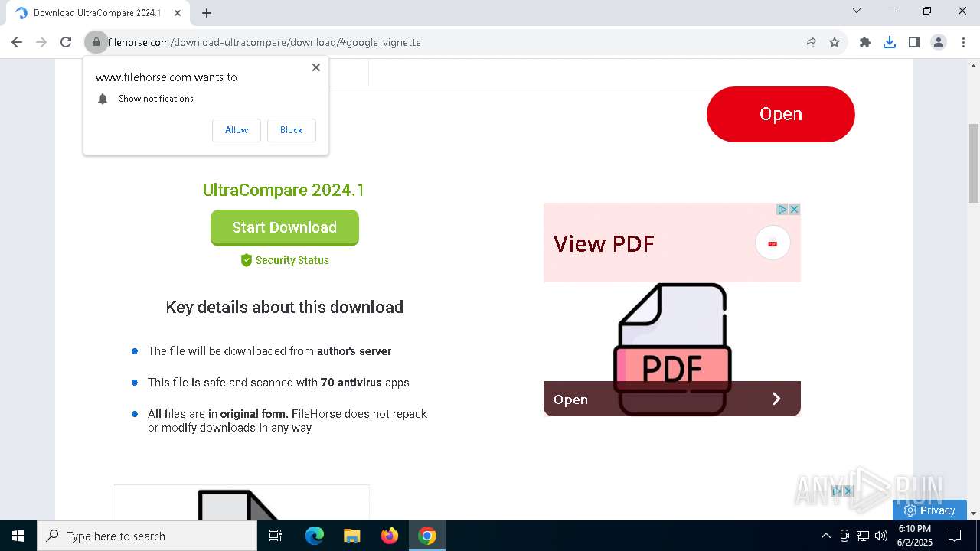The image size is (980, 551).
Task: Select the Download UltraCompare 2024.1 tab
Action: pos(97,13)
